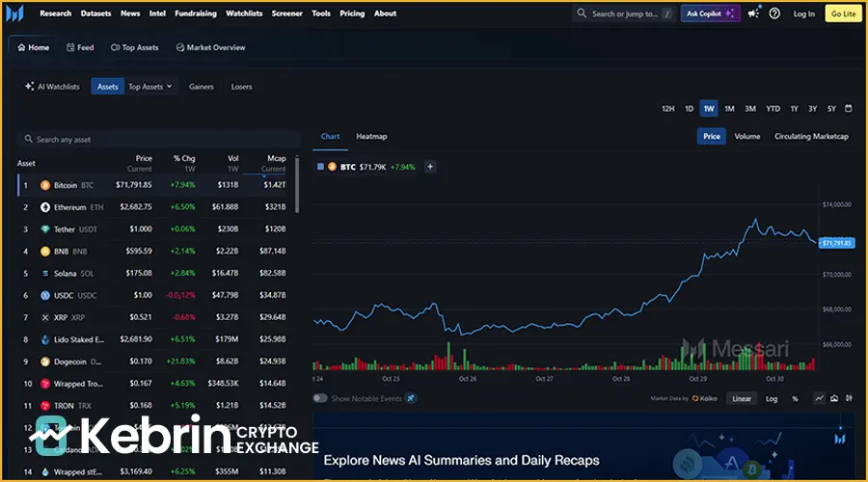The image size is (868, 482).
Task: Click the XRP coin icon in asset list
Action: tap(44, 318)
